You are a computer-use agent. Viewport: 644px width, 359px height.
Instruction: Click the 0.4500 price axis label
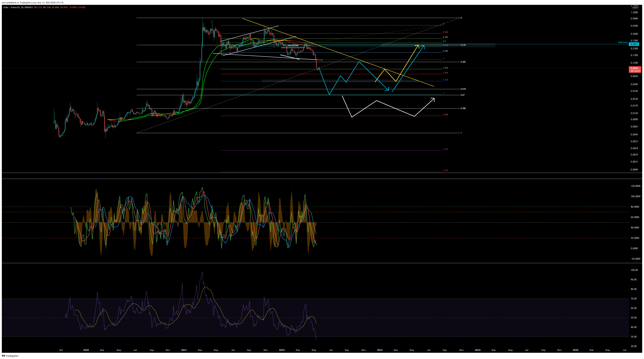point(634,34)
